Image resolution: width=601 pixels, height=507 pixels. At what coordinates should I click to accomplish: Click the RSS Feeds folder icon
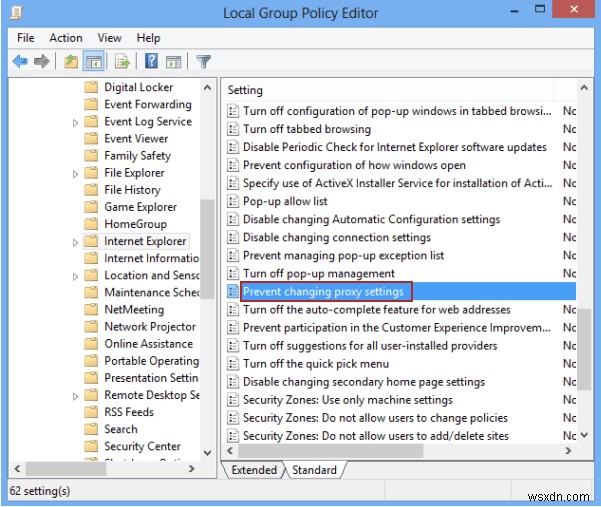click(91, 412)
